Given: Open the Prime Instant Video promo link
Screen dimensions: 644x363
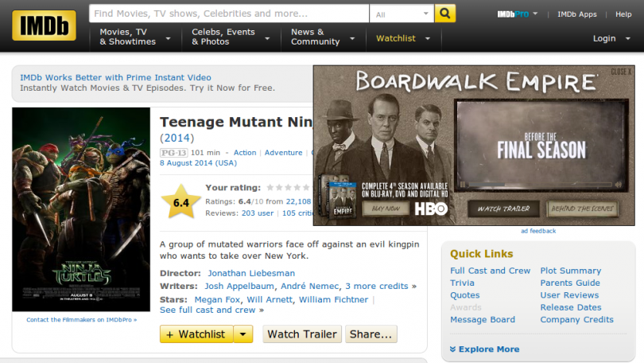Looking at the screenshot, I should click(x=115, y=77).
